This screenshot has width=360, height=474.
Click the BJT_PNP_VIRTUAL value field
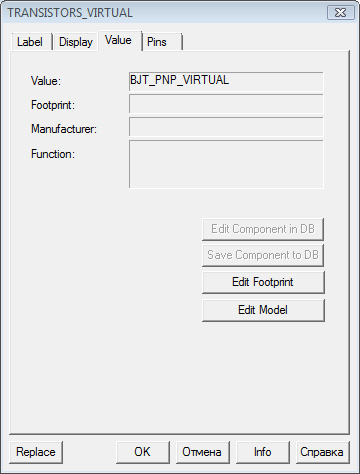226,81
